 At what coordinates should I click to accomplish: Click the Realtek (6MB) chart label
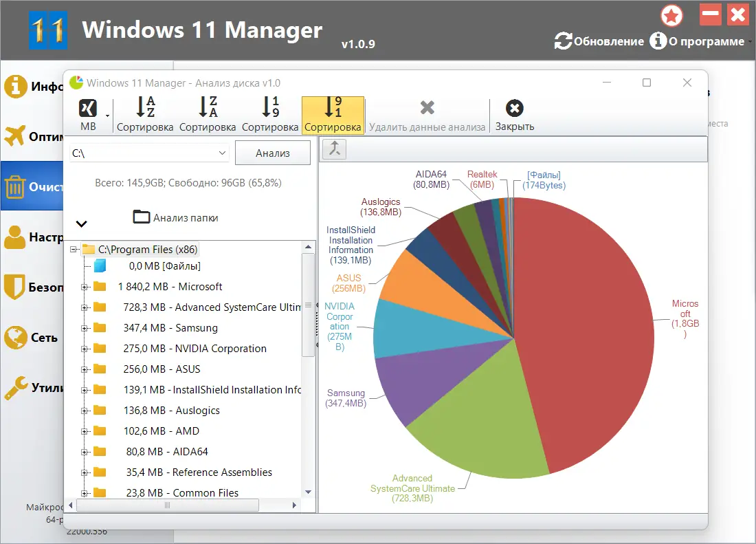point(482,179)
